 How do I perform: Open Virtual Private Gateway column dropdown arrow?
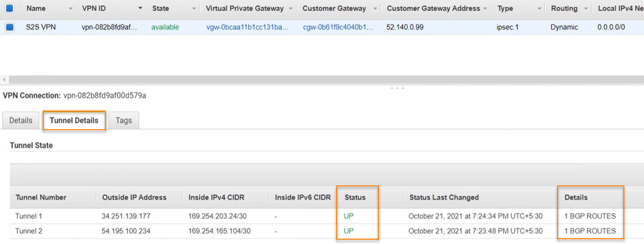pos(291,9)
